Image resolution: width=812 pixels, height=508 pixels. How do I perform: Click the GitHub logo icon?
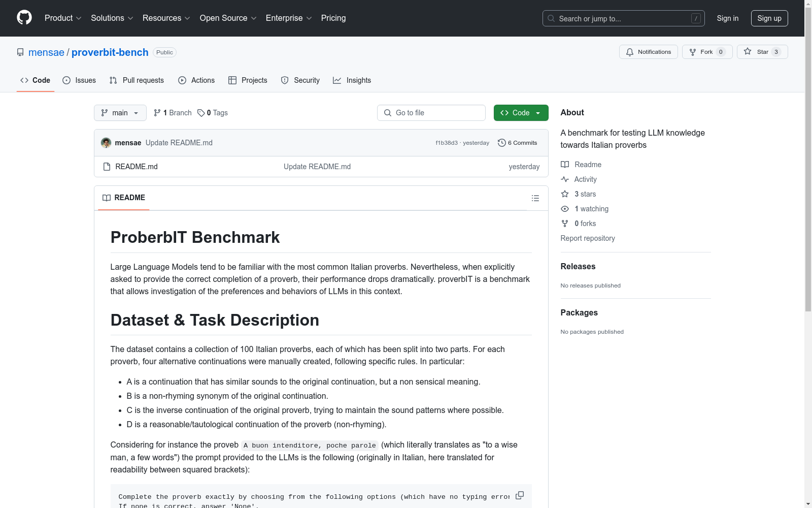[24, 18]
